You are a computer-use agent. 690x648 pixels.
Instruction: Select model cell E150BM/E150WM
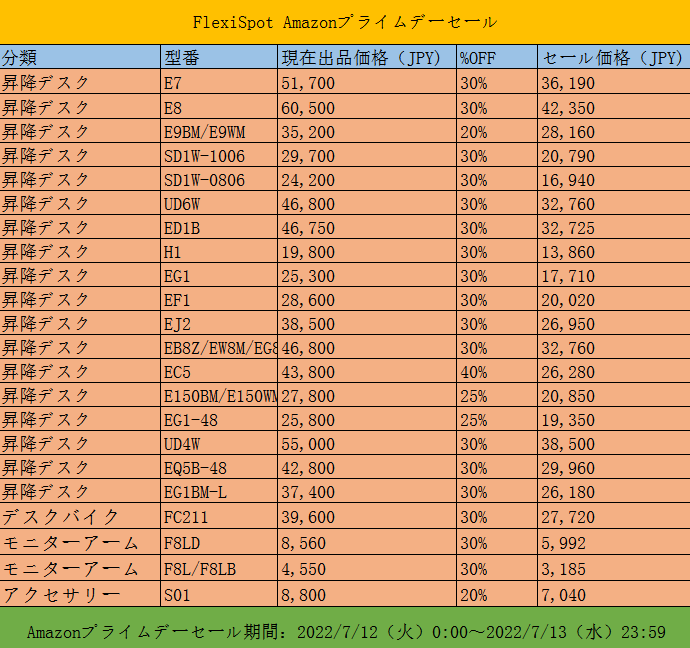[x=219, y=395]
